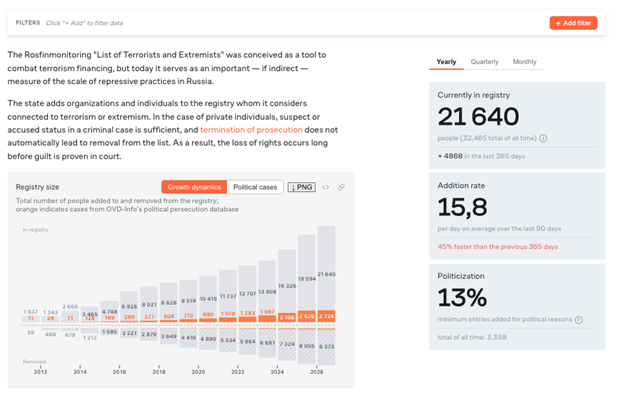The image size is (624, 397).
Task: Click the Registry size chart title
Action: point(37,187)
